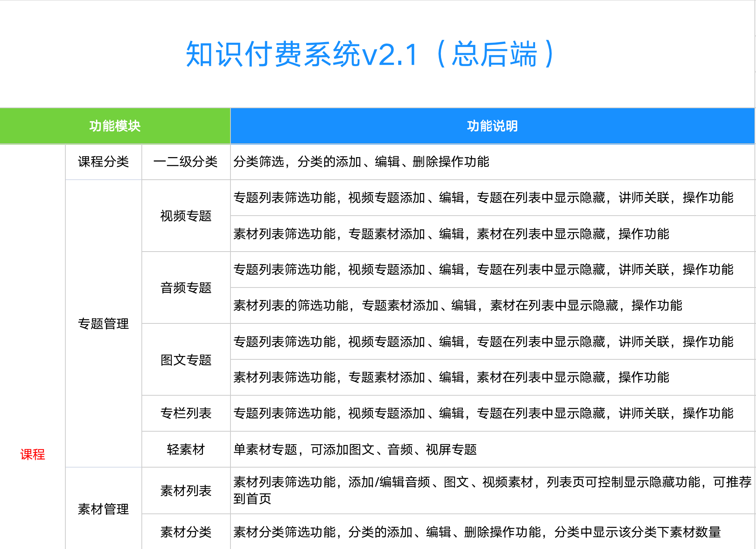Select the 单素材专题 description cell
Screen dimensions: 756x549
click(355, 449)
